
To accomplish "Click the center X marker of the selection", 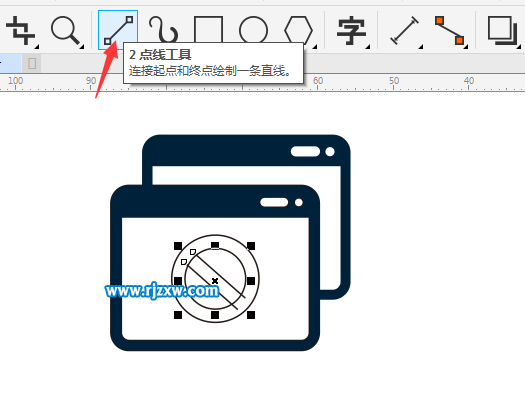I will 215,281.
